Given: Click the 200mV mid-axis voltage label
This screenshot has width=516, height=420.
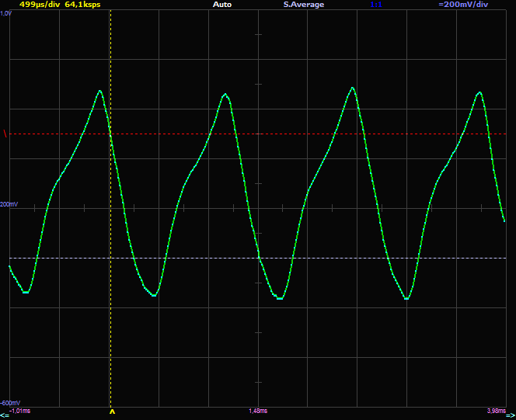Looking at the screenshot, I should (9, 204).
